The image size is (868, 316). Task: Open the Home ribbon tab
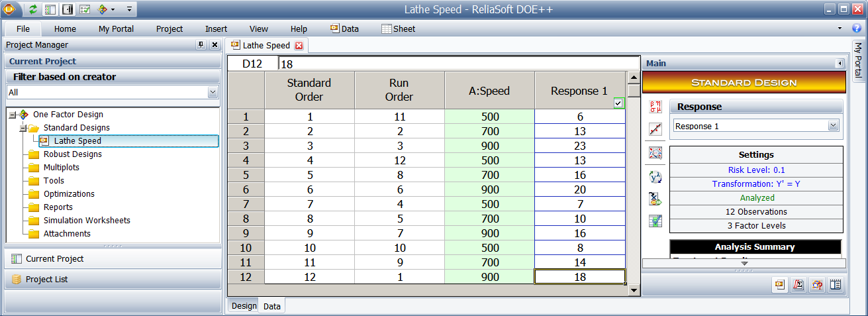pyautogui.click(x=65, y=28)
